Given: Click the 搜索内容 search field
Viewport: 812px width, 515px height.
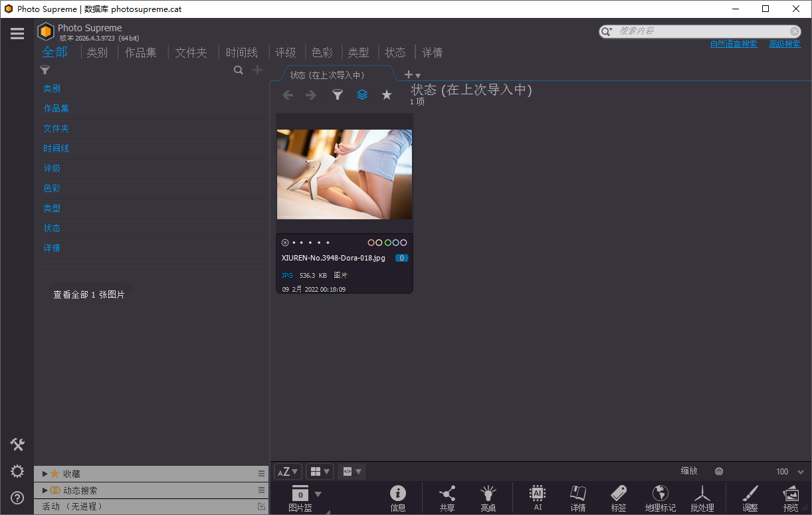Looking at the screenshot, I should click(x=702, y=31).
